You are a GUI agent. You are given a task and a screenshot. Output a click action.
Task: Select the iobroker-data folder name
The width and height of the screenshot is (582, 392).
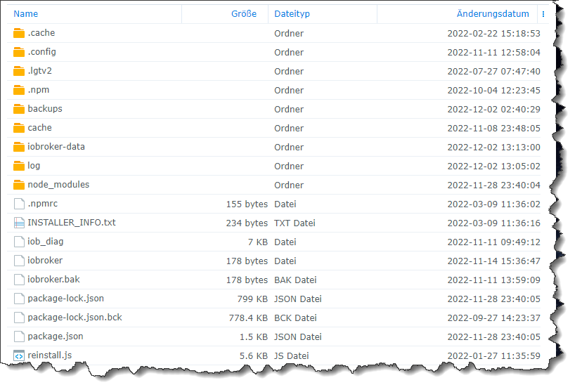56,147
